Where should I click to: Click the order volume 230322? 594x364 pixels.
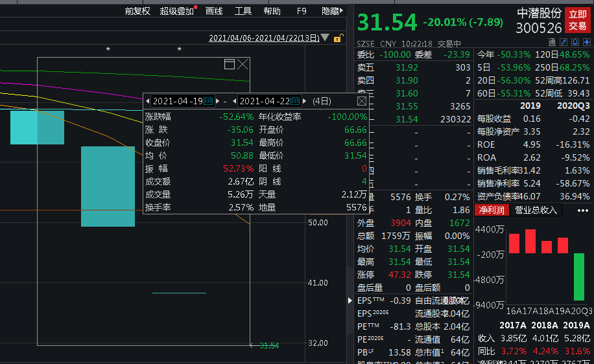pyautogui.click(x=455, y=119)
